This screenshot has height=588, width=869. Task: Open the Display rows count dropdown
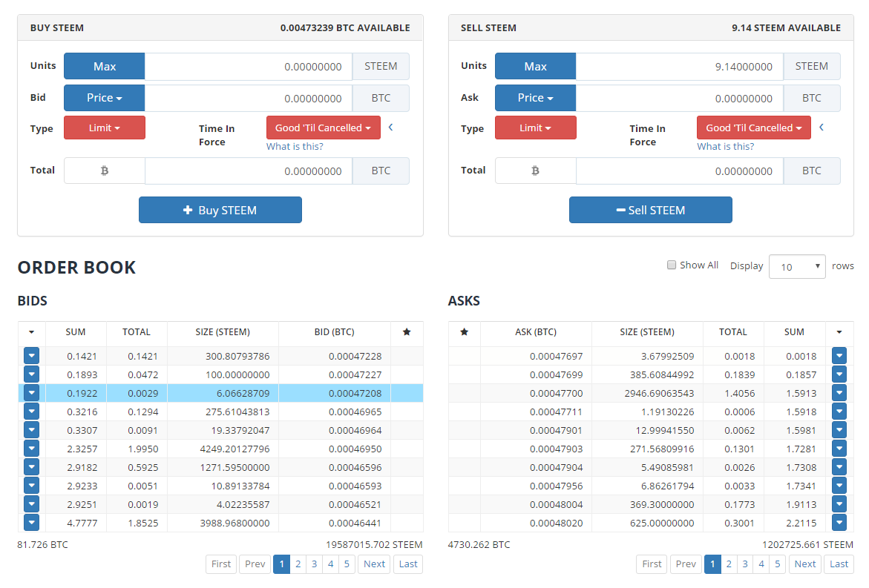797,266
